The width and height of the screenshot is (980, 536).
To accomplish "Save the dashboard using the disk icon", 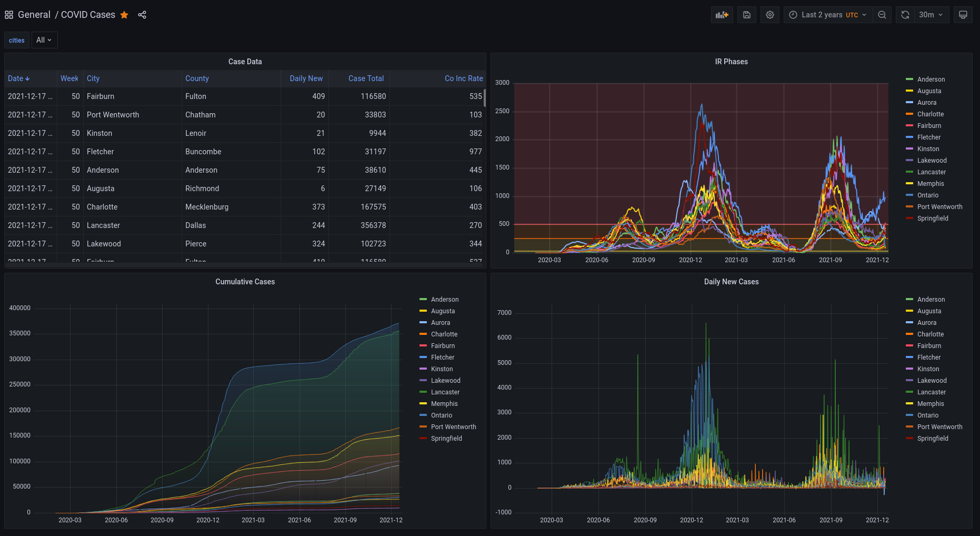I will [x=746, y=15].
